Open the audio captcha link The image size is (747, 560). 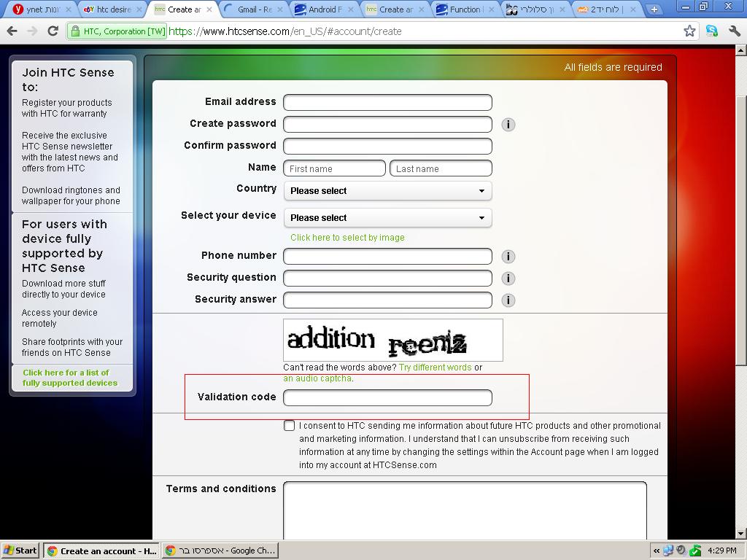tap(317, 378)
